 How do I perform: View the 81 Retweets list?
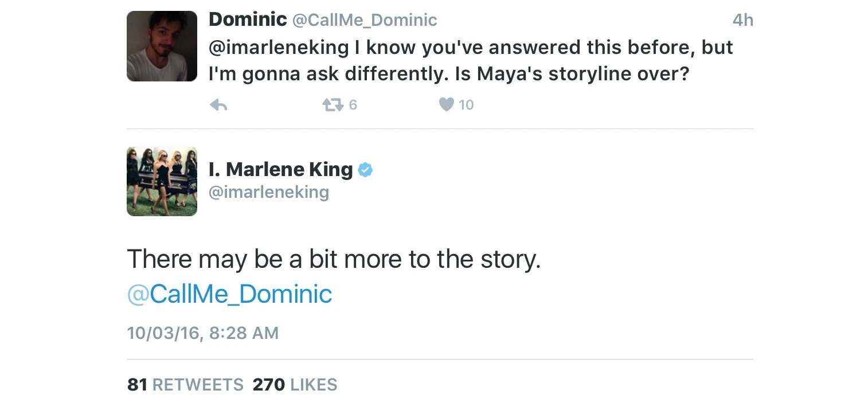coord(185,384)
